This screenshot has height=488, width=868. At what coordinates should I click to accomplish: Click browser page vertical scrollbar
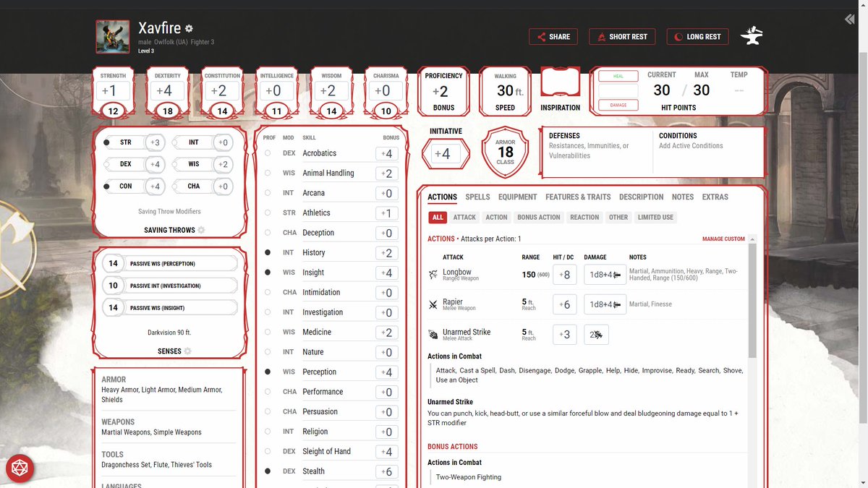tap(862, 239)
